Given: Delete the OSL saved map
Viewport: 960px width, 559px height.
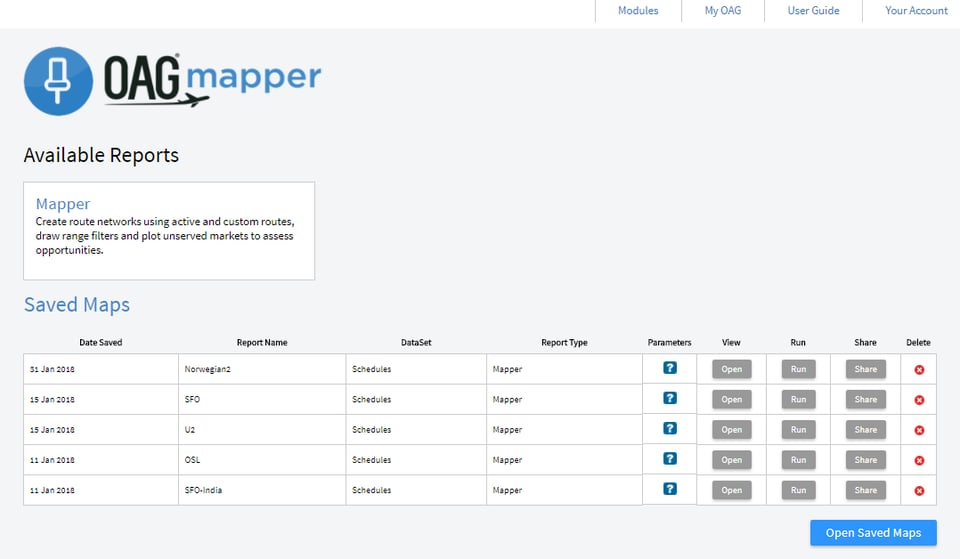Looking at the screenshot, I should point(919,460).
